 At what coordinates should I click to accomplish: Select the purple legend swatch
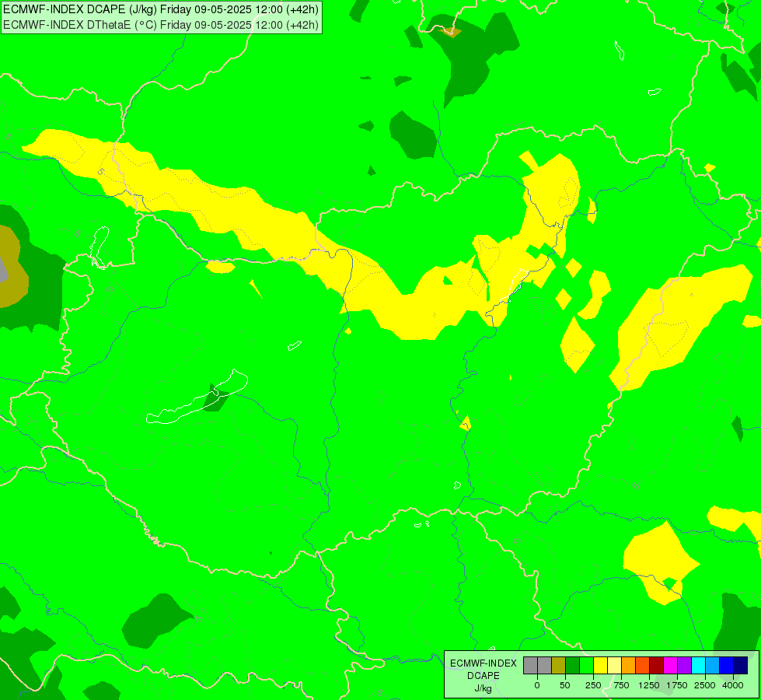685,665
